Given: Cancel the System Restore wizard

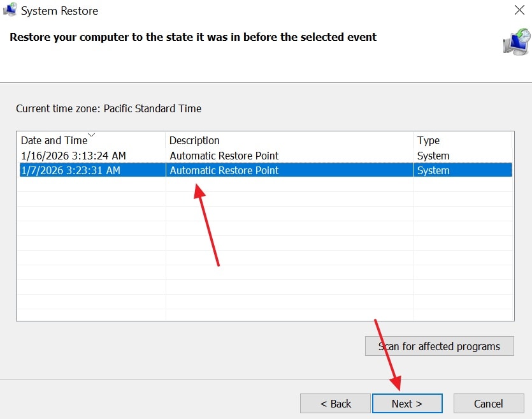Looking at the screenshot, I should tap(488, 403).
